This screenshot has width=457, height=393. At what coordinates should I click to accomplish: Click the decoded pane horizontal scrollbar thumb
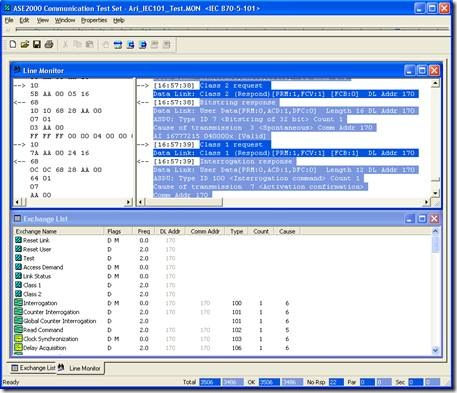[x=184, y=202]
